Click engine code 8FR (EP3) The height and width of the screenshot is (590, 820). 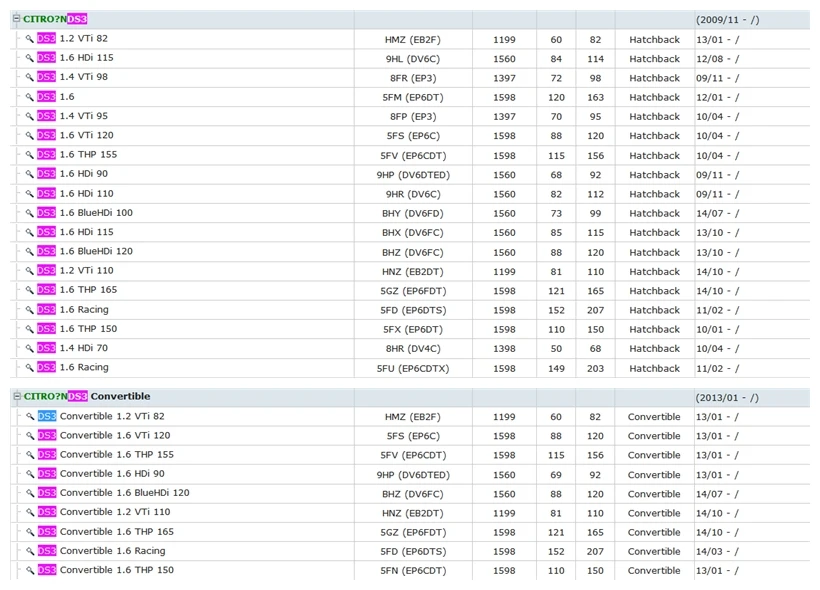coord(413,78)
